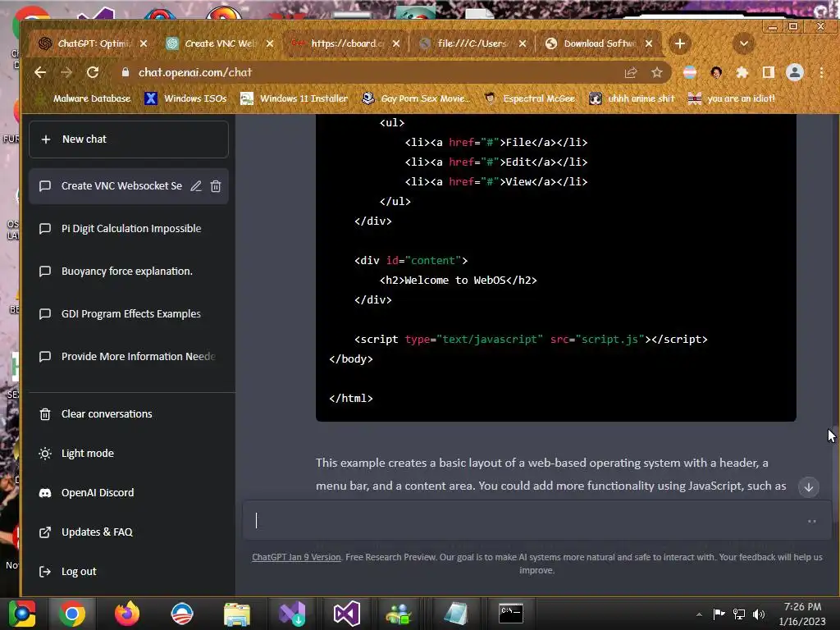Viewport: 840px width, 630px height.
Task: Click Clear conversations
Action: 129,414
